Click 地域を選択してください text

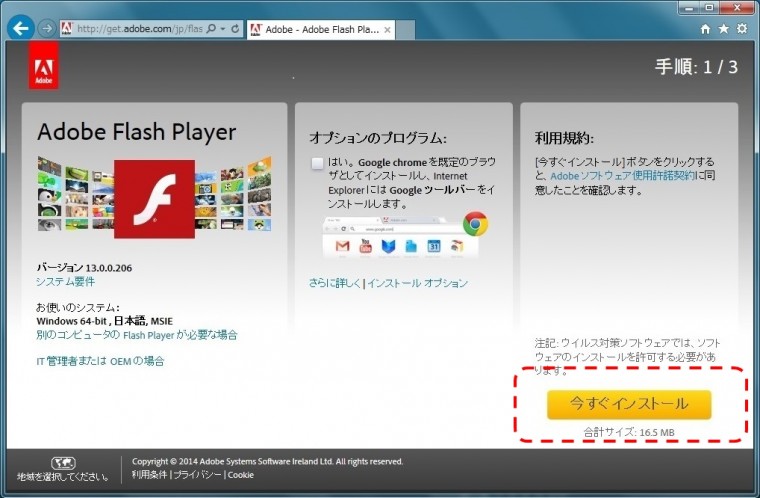pos(63,477)
